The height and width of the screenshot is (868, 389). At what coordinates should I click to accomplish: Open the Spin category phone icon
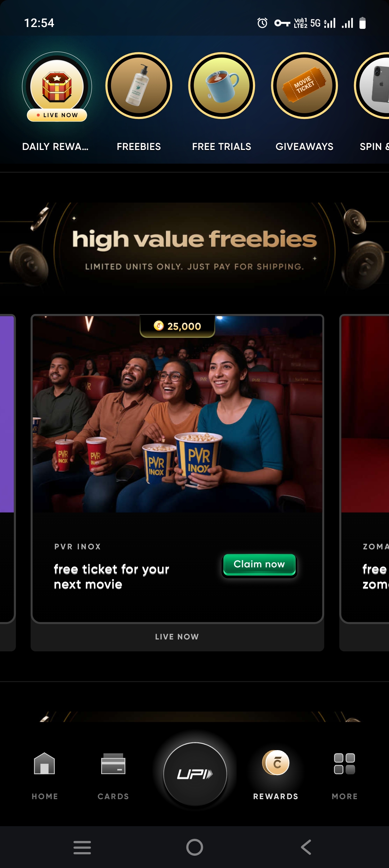pyautogui.click(x=372, y=85)
